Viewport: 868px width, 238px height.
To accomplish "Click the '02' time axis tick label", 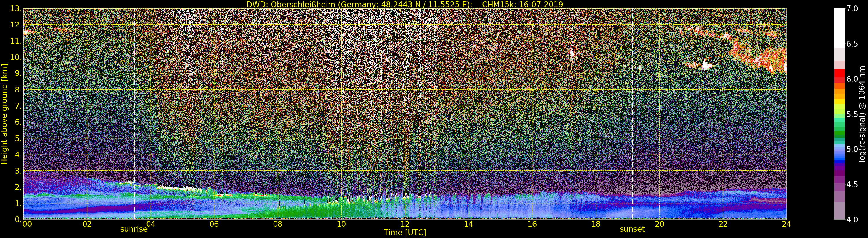I will [x=87, y=224].
